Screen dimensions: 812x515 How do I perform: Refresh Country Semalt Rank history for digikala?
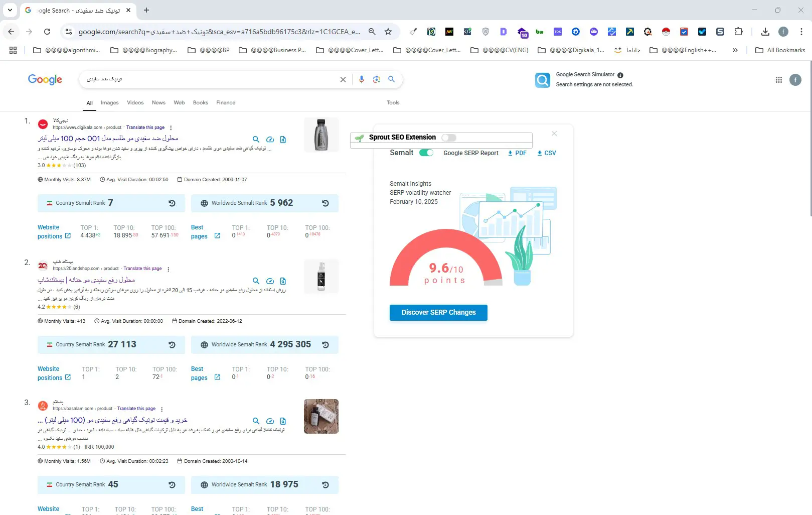(x=172, y=203)
